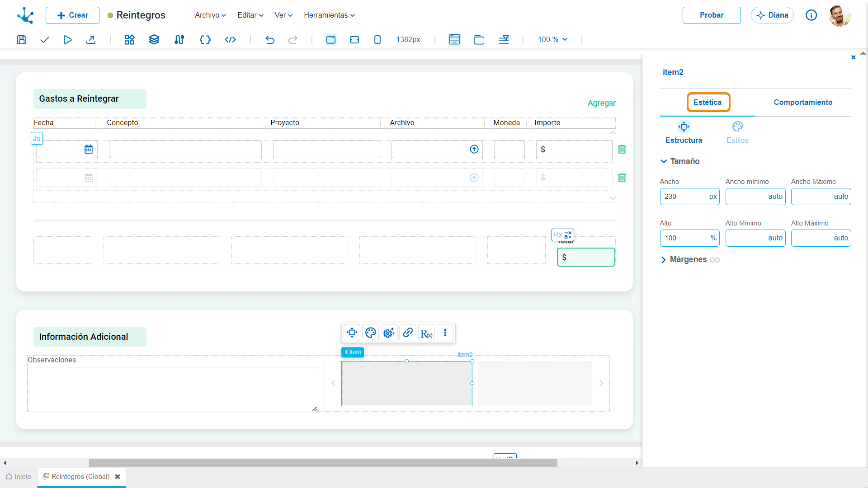Switch to the Comportamiento tab
Image resolution: width=868 pixels, height=488 pixels.
tap(803, 102)
